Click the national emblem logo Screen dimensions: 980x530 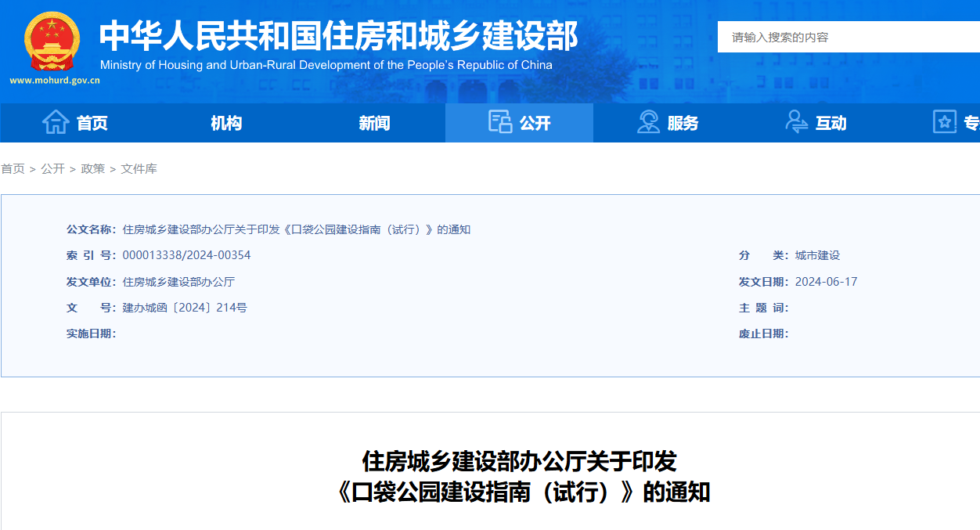click(x=52, y=41)
